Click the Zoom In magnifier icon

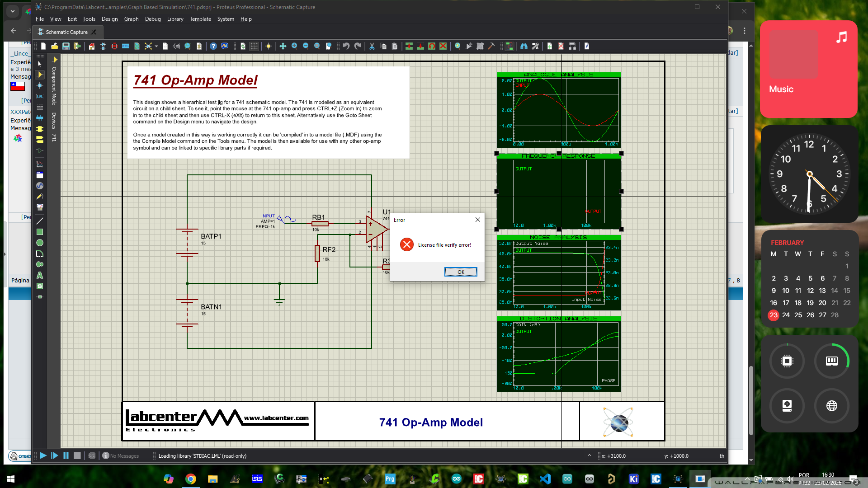click(294, 46)
